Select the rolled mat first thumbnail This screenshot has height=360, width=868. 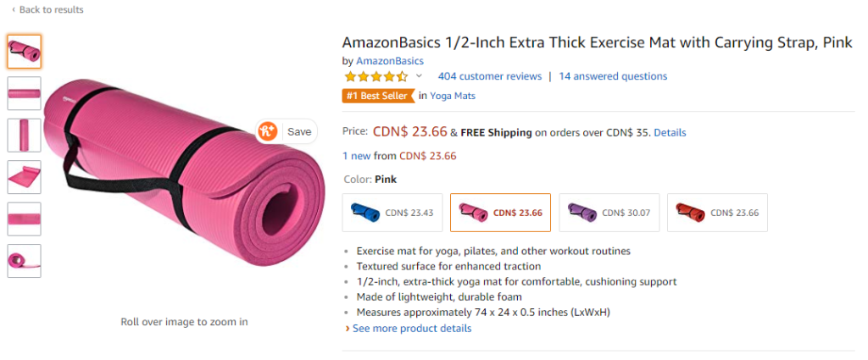pos(24,52)
